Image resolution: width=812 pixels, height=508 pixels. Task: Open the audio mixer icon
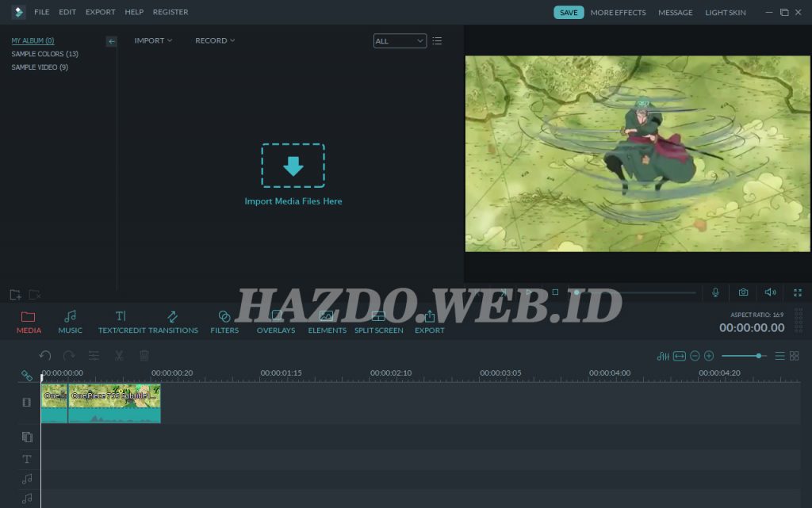coord(663,356)
